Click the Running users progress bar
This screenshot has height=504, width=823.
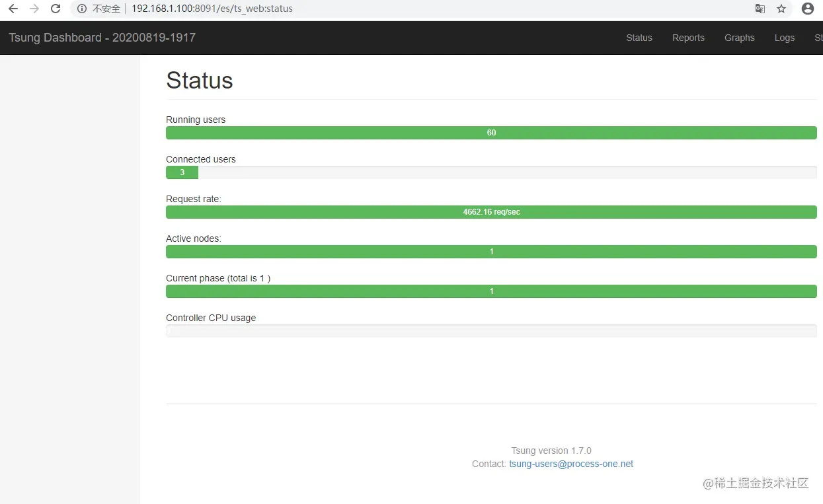tap(491, 133)
